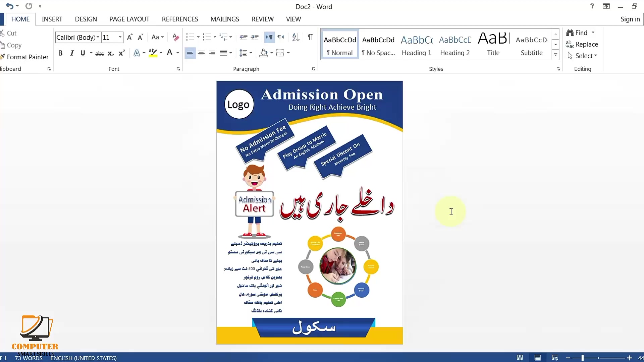Image resolution: width=644 pixels, height=362 pixels.
Task: Click the Numbering list icon
Action: [x=207, y=37]
